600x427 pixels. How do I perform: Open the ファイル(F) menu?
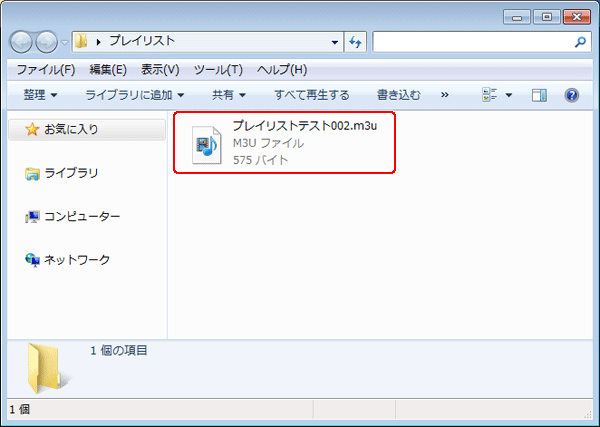pyautogui.click(x=46, y=70)
